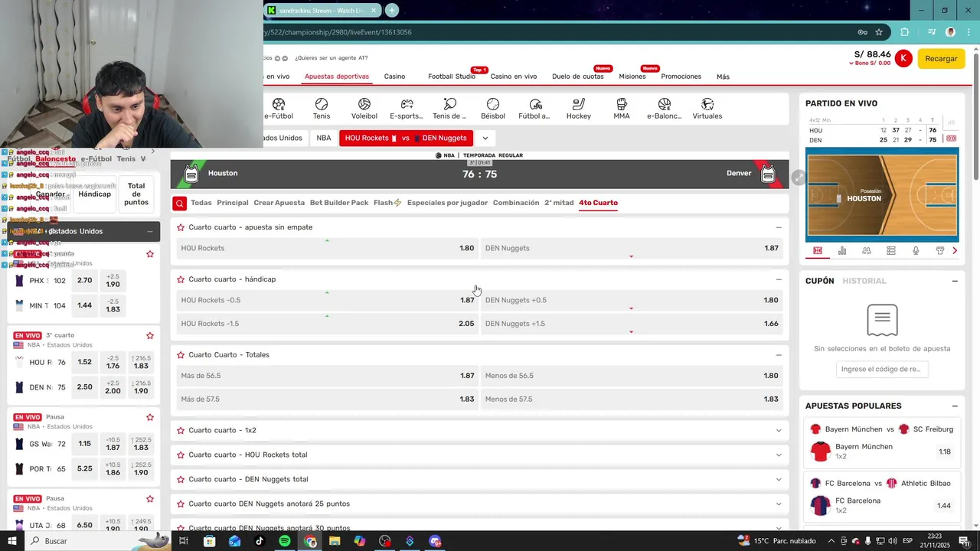
Task: Switch to the 2° mitad tab
Action: point(559,203)
